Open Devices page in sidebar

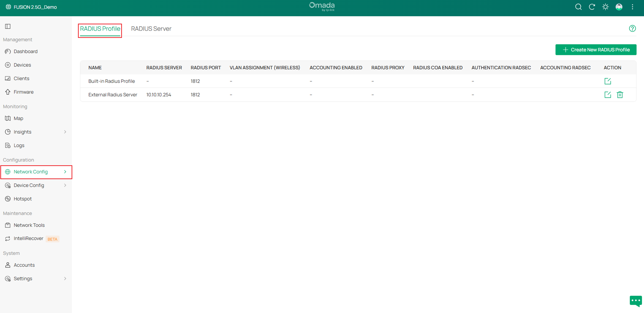pos(22,65)
